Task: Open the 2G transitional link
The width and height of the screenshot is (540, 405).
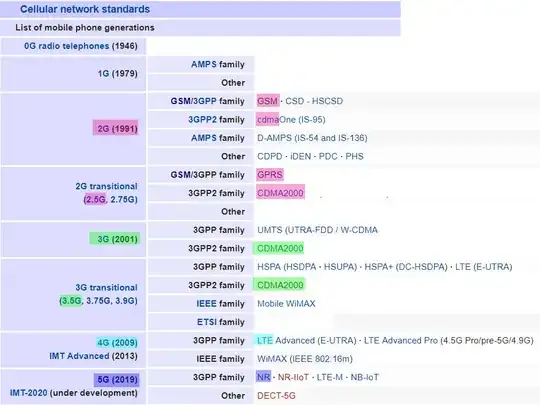Action: (106, 186)
